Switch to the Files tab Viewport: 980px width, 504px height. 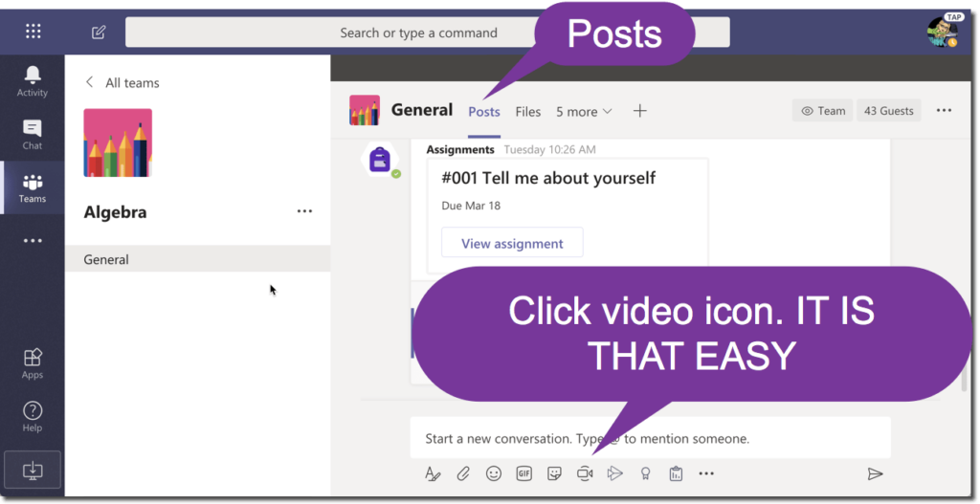(x=528, y=112)
